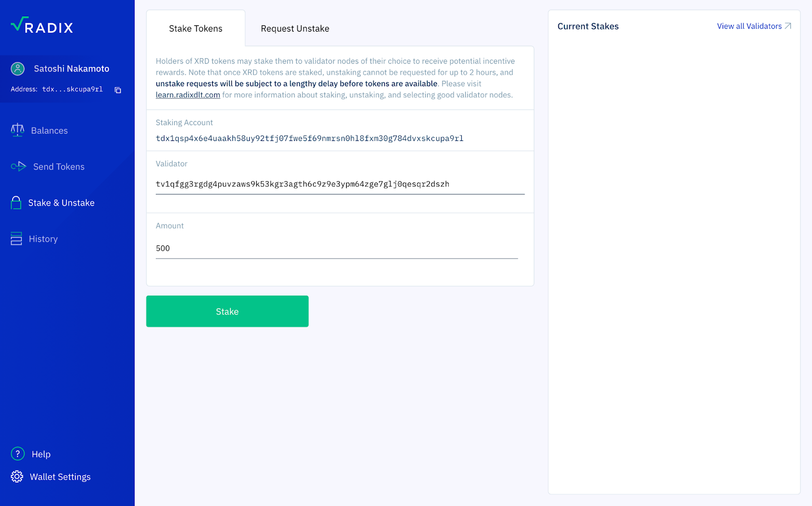Click View all Validators link

(x=749, y=26)
